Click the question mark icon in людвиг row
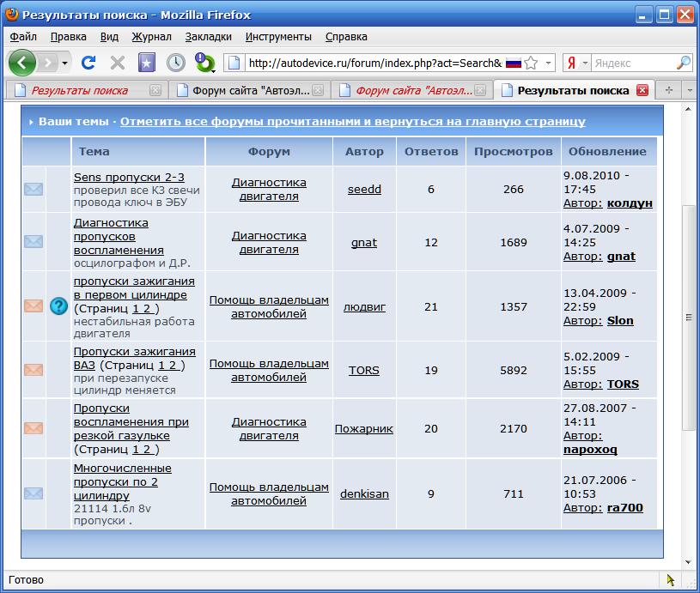 pos(58,306)
